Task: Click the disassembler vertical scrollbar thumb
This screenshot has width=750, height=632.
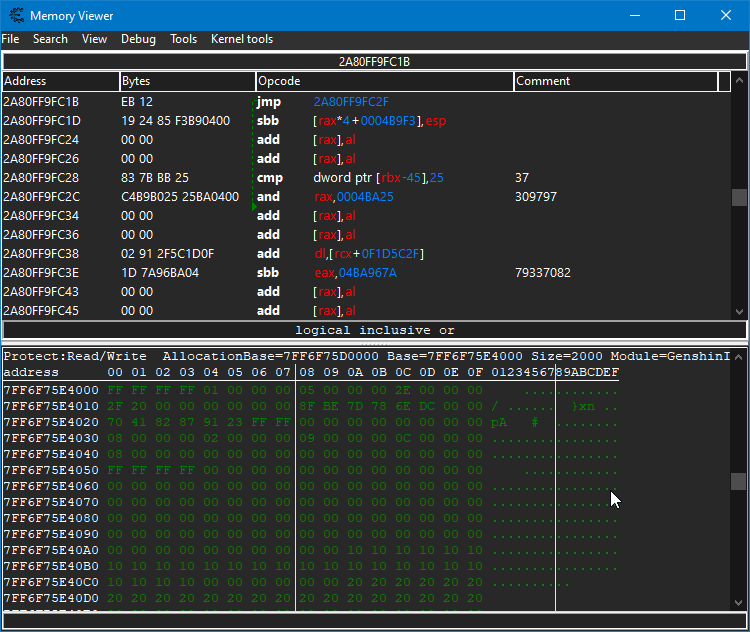Action: tap(739, 197)
